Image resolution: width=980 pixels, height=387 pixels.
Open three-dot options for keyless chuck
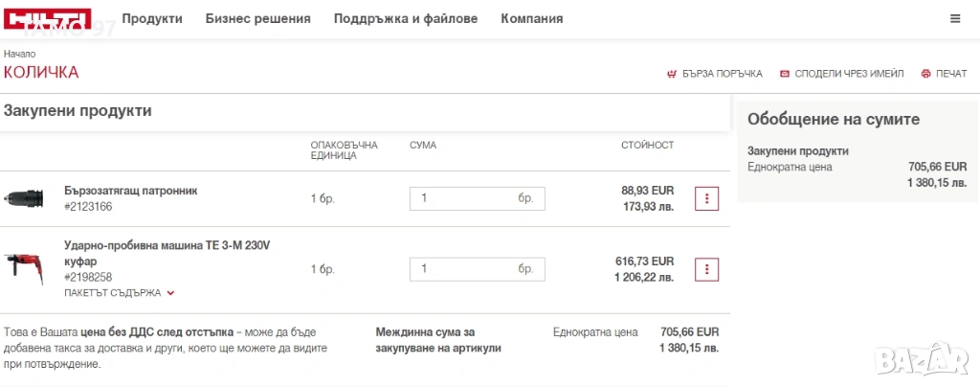706,198
